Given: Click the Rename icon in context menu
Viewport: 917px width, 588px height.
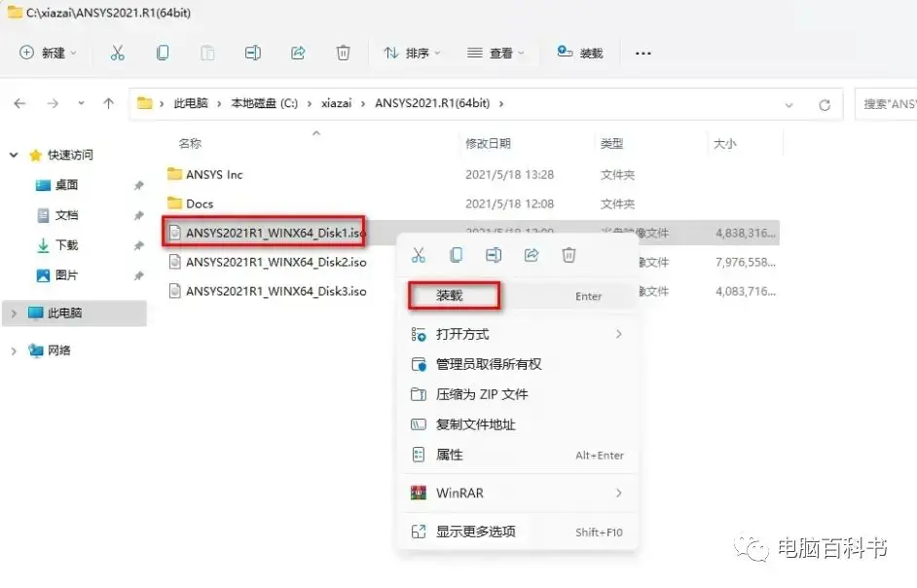Looking at the screenshot, I should tap(494, 255).
